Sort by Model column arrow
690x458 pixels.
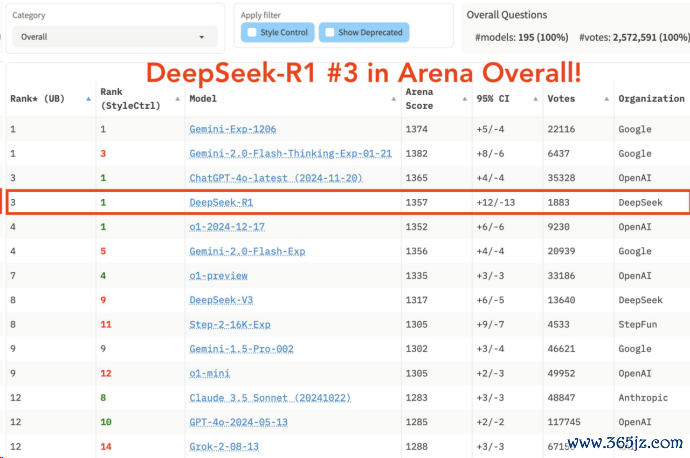[393, 99]
